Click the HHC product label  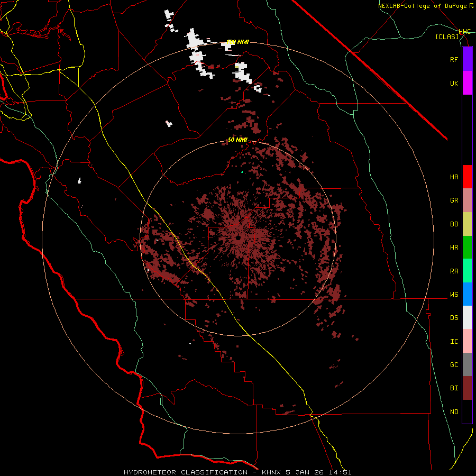pos(464,32)
